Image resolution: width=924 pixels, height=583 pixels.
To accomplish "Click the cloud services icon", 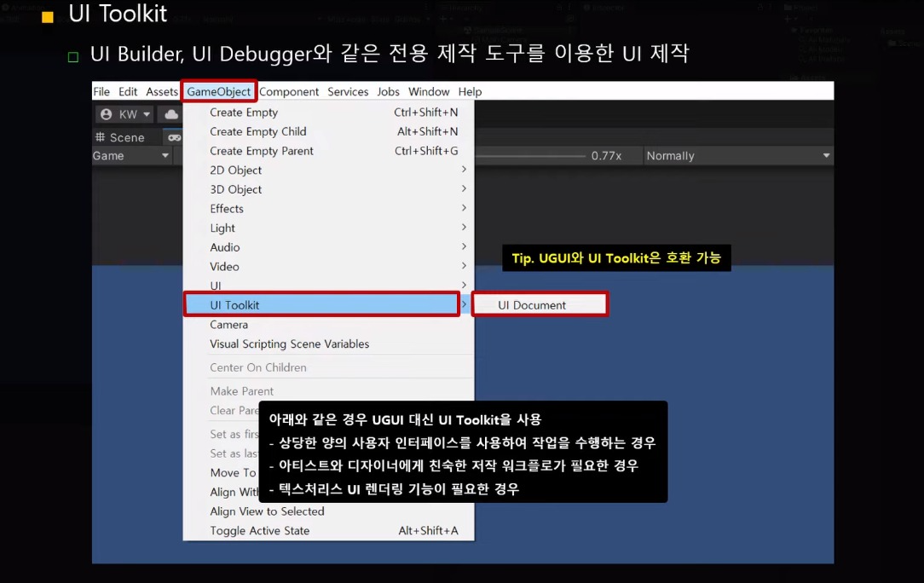I will point(170,114).
